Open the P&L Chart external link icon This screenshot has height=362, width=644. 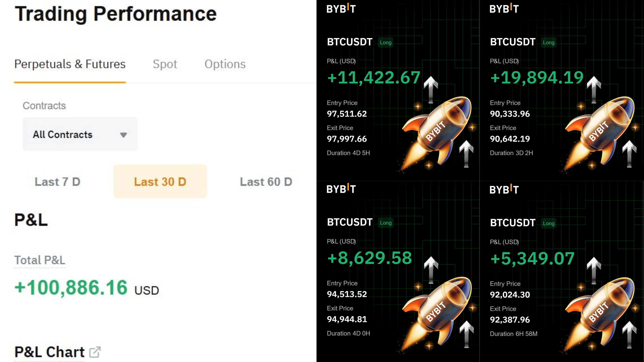(95, 352)
